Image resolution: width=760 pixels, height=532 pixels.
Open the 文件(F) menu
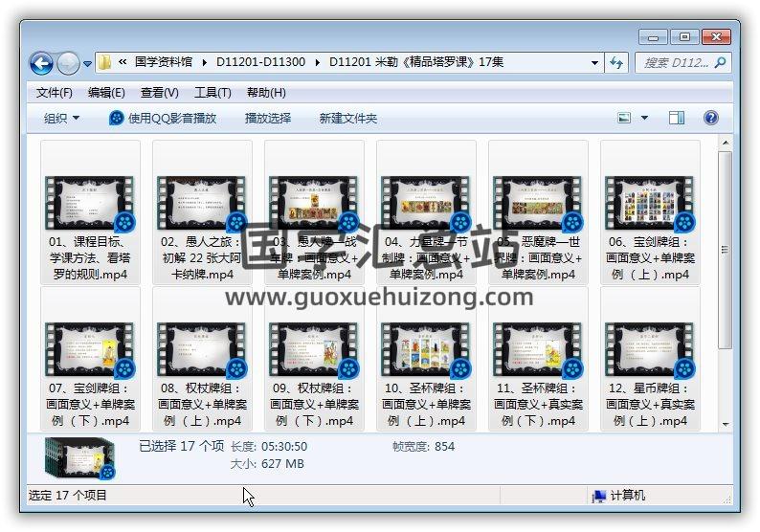[55, 93]
